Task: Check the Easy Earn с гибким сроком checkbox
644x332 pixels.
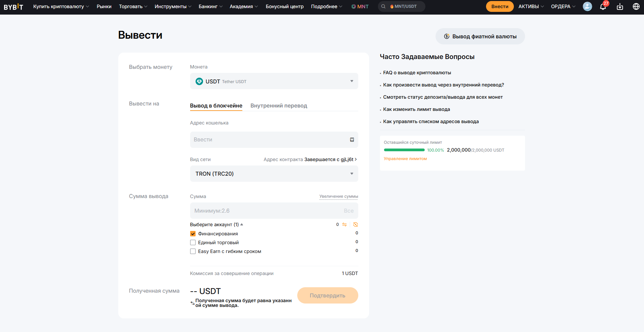Action: click(x=193, y=251)
